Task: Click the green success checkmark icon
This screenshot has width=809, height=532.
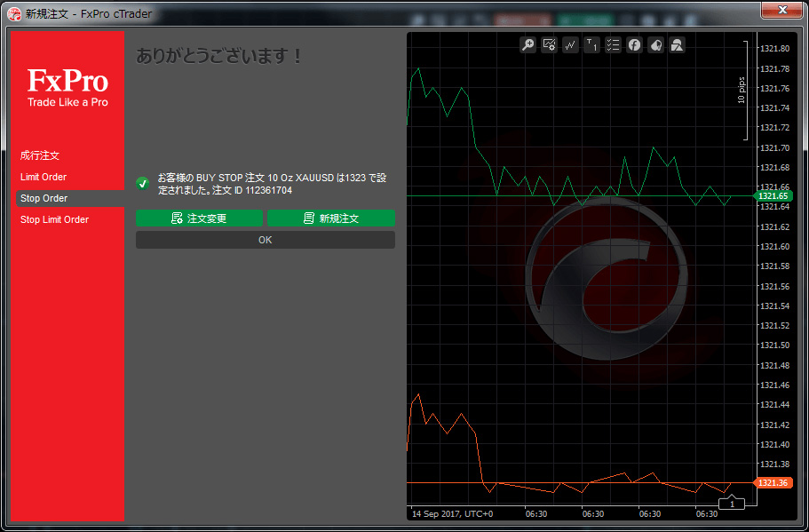Action: [x=143, y=184]
